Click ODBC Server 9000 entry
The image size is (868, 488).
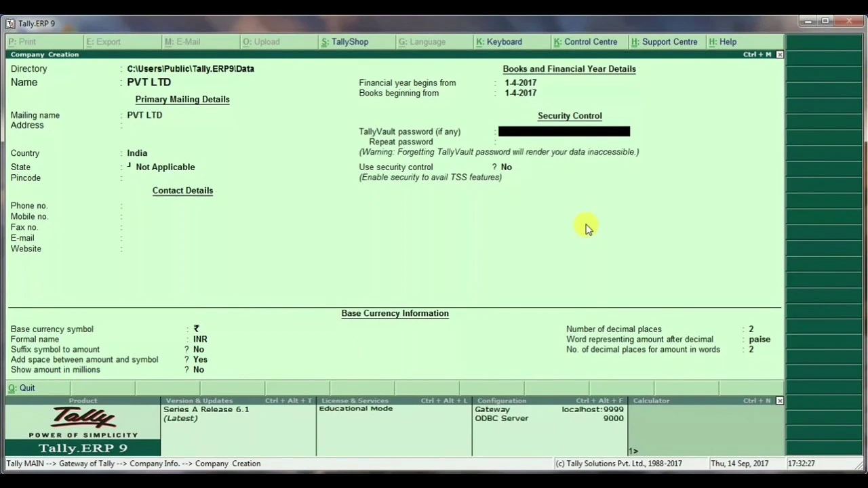click(549, 418)
